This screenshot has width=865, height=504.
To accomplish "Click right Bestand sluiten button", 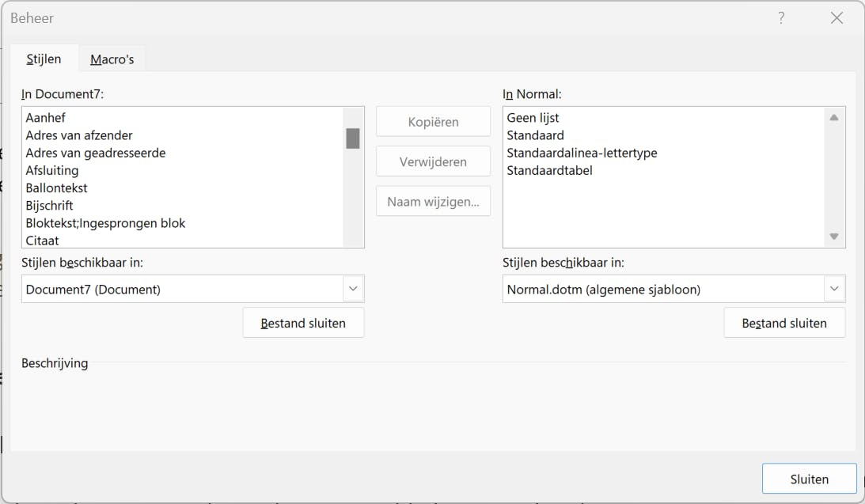I will [x=784, y=323].
